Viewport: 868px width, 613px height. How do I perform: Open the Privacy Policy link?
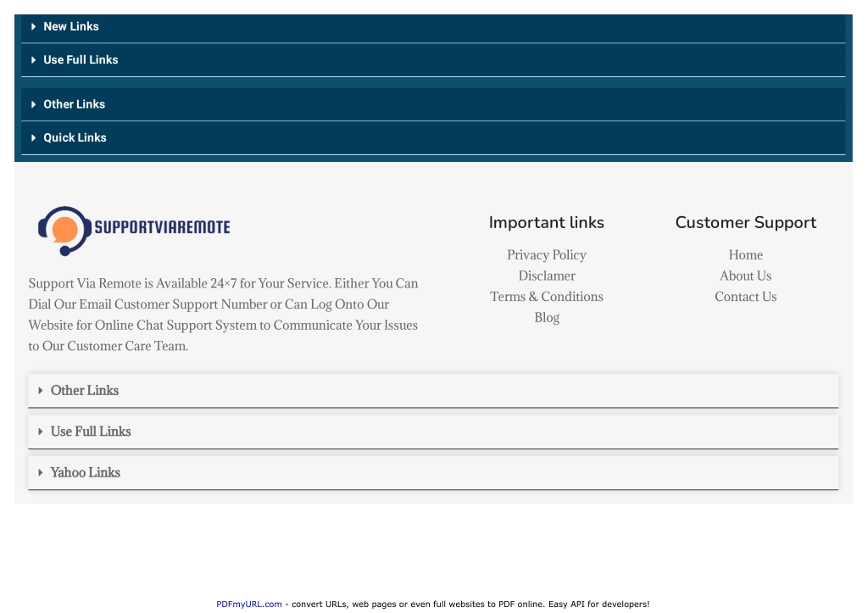[547, 254]
